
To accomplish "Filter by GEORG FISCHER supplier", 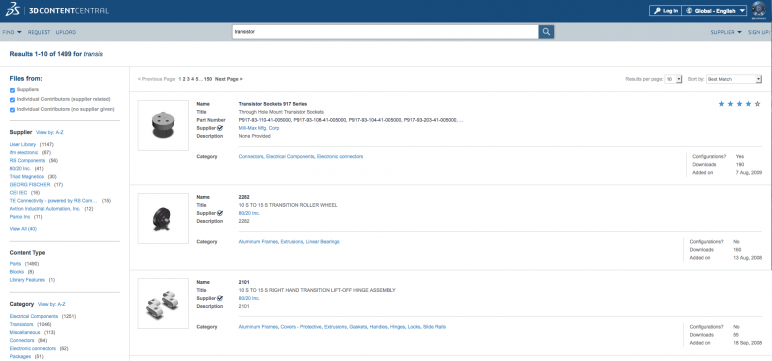I will click(x=30, y=185).
